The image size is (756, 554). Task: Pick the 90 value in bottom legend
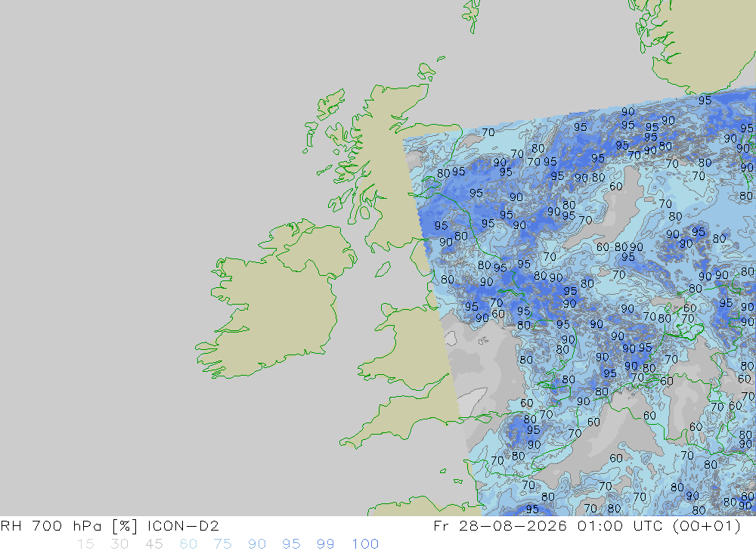point(256,544)
